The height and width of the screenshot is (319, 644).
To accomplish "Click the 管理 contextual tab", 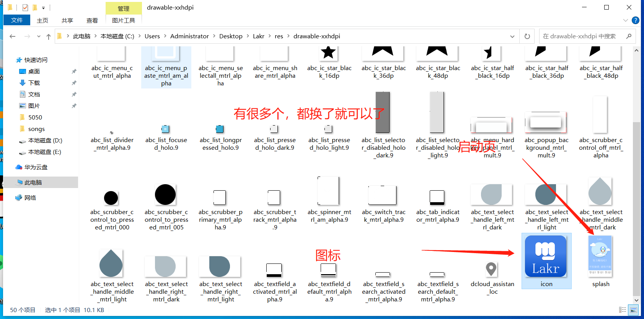I will (124, 8).
